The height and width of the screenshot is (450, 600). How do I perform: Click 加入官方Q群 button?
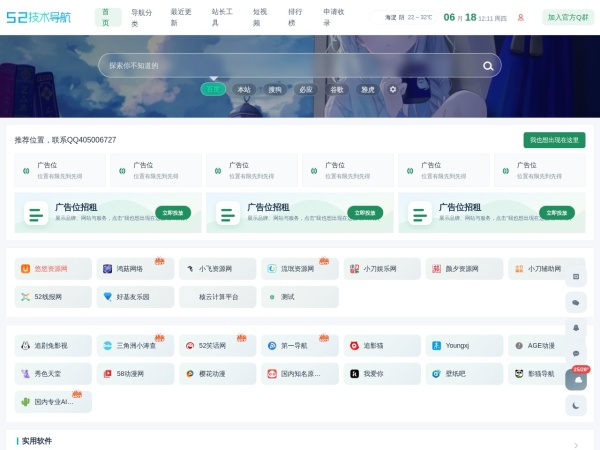point(568,18)
